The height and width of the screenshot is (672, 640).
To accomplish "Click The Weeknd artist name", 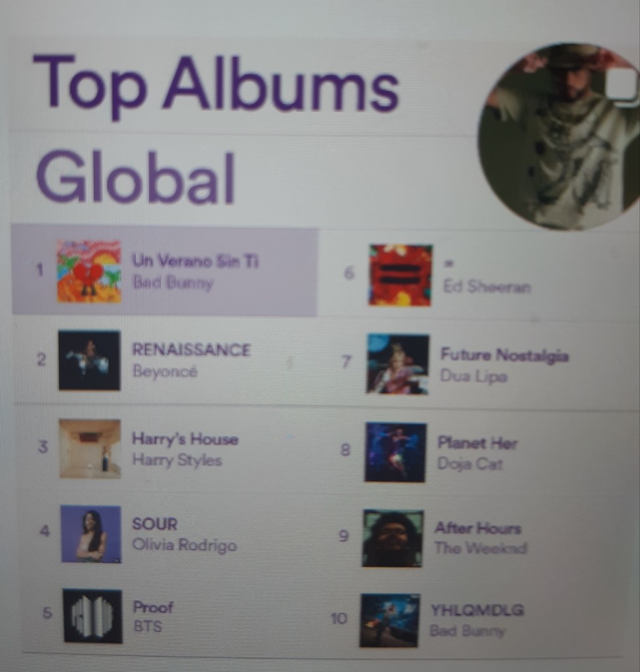I will [x=480, y=548].
